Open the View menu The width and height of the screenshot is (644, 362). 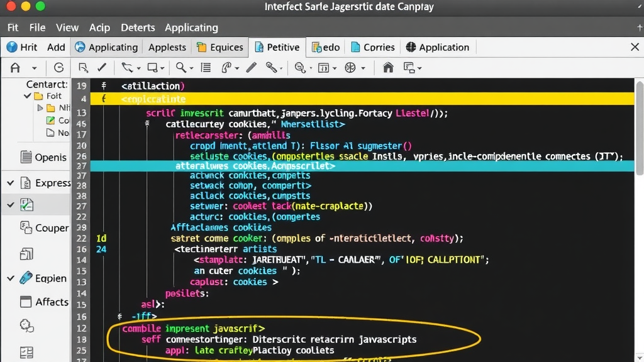click(x=67, y=28)
